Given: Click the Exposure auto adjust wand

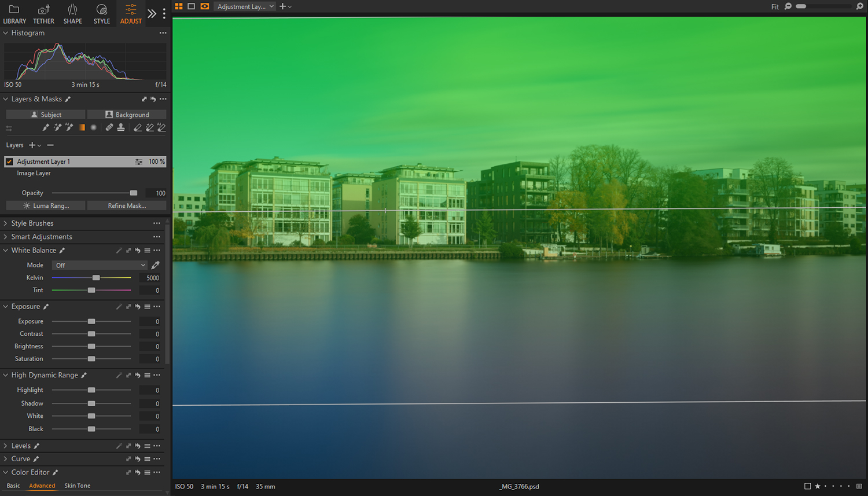Looking at the screenshot, I should pyautogui.click(x=119, y=307).
